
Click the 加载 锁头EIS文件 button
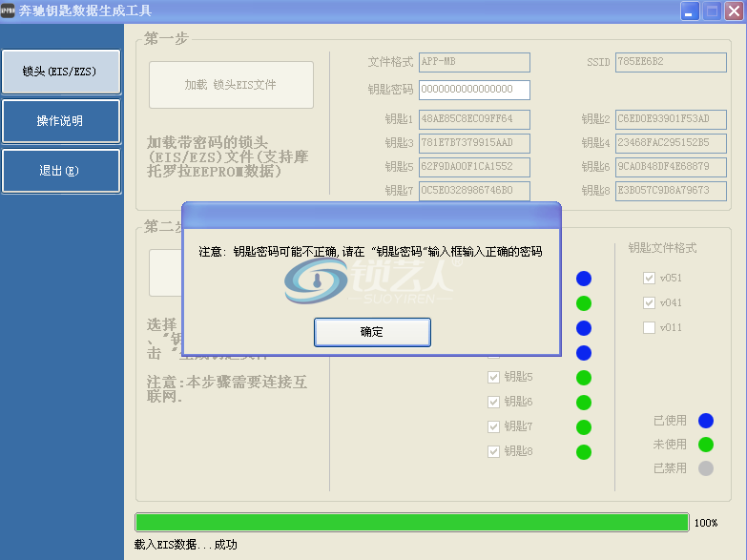click(x=231, y=85)
